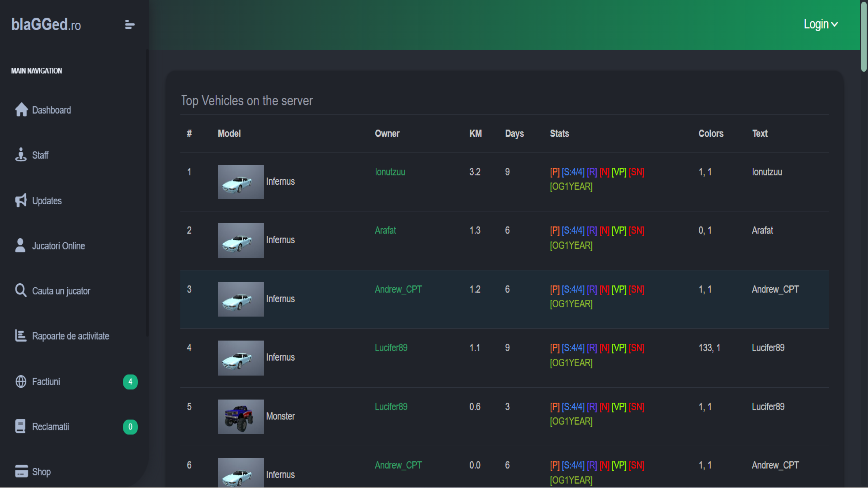The image size is (868, 488).
Task: Open the Factiuni menu with badge 4
Action: click(x=46, y=382)
